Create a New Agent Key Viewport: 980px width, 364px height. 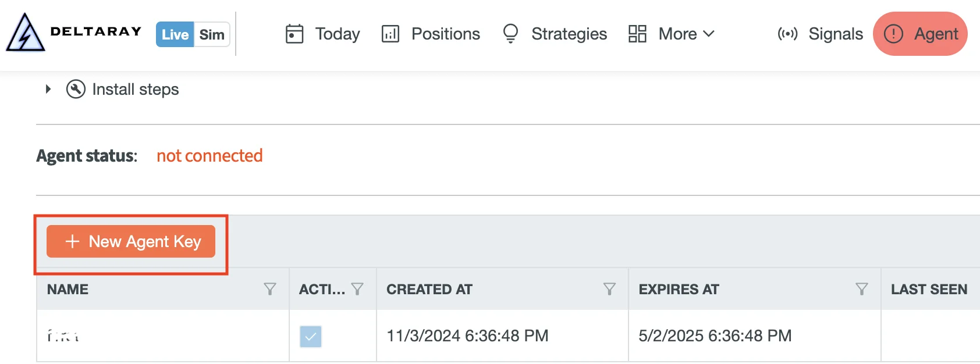click(131, 241)
